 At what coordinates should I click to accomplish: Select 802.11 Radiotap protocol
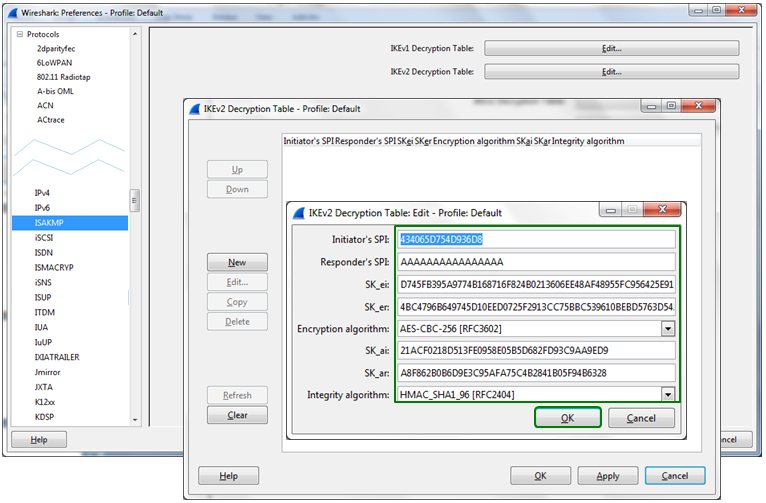click(64, 77)
